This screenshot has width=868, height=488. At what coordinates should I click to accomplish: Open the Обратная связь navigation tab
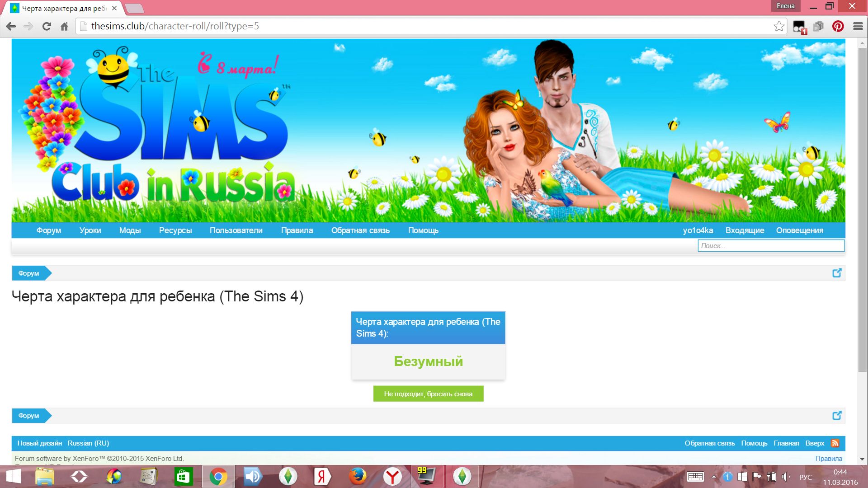click(x=360, y=230)
